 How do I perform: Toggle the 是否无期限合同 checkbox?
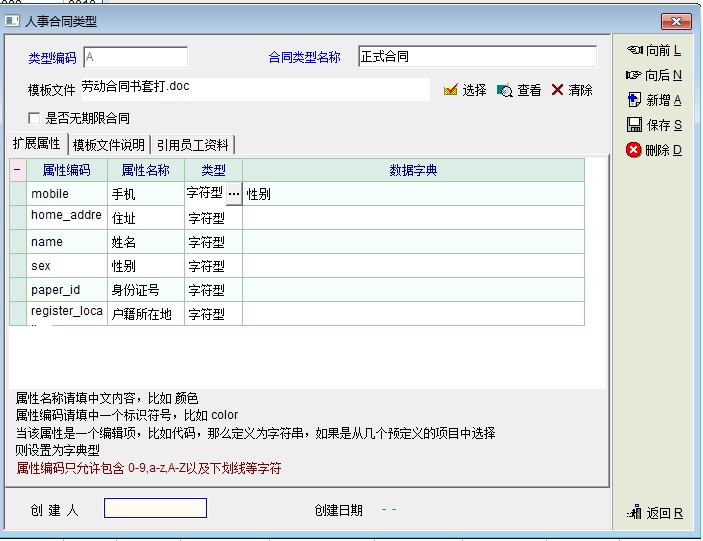tap(35, 118)
